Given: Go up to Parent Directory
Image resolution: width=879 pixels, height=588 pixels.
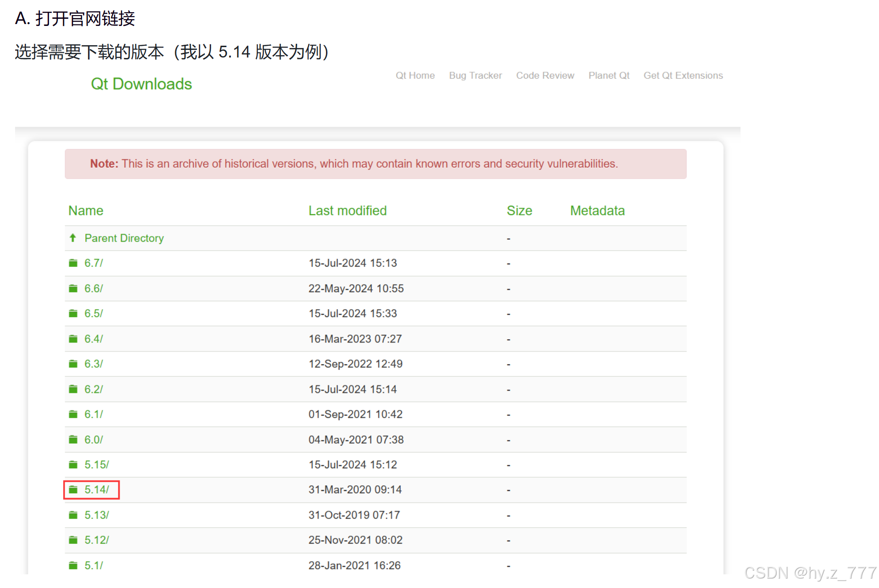Looking at the screenshot, I should point(124,238).
